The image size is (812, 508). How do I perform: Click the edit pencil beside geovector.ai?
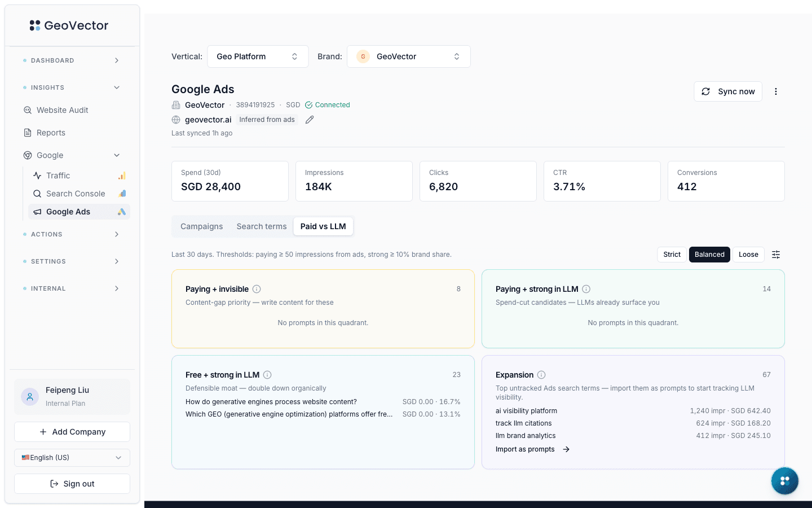pos(309,119)
